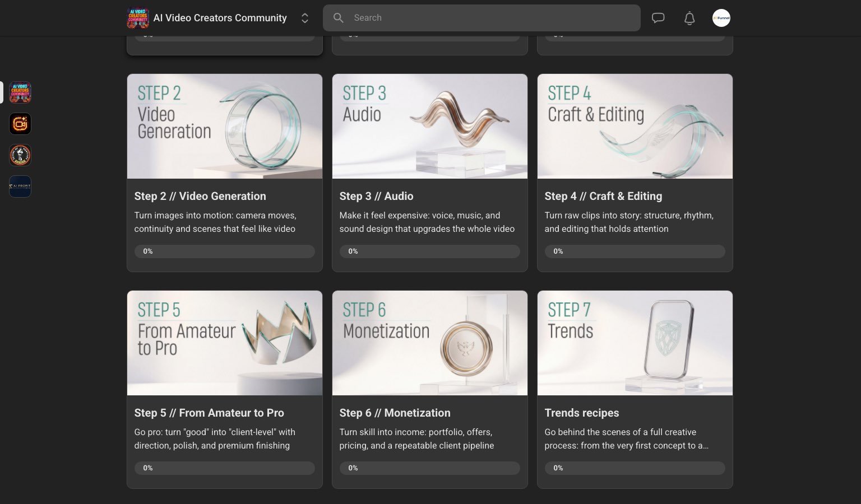Image resolution: width=861 pixels, height=504 pixels.
Task: Open the AI Video Creators Community header dropdown
Action: tap(220, 17)
